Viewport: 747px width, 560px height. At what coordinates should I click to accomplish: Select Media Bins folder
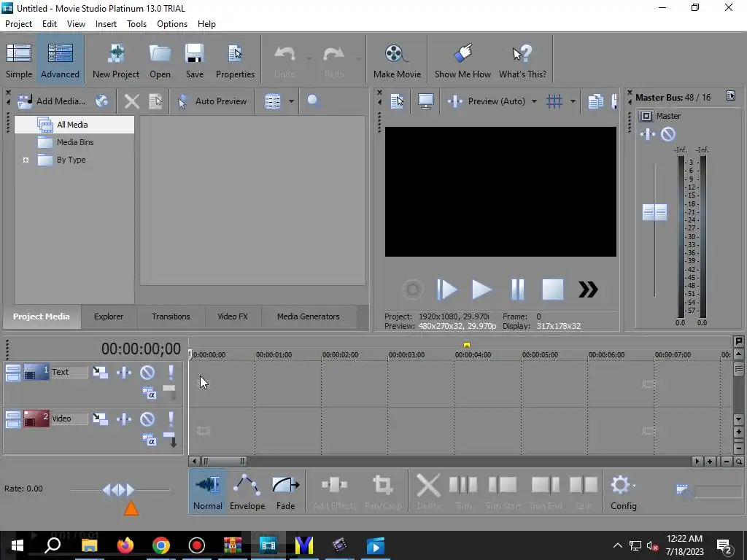(75, 142)
